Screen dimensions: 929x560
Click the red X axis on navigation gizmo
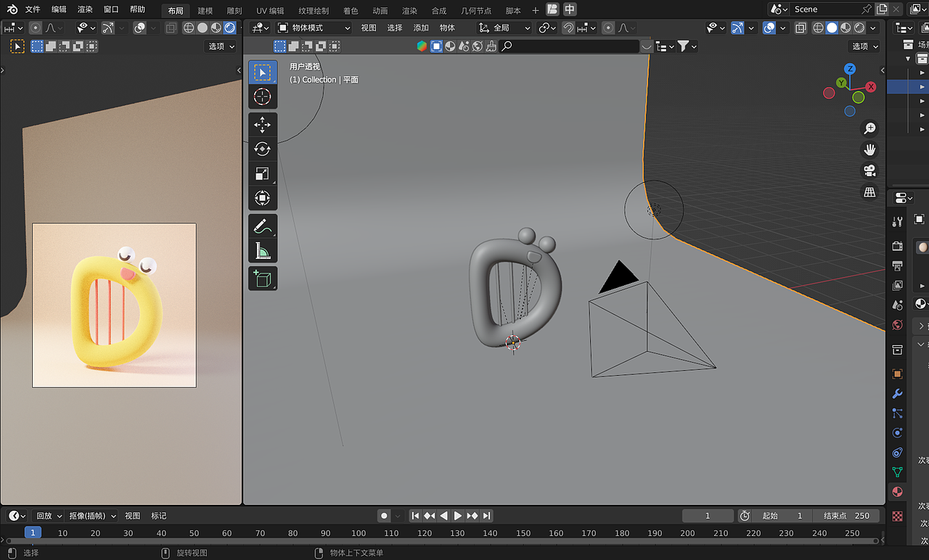pyautogui.click(x=871, y=86)
